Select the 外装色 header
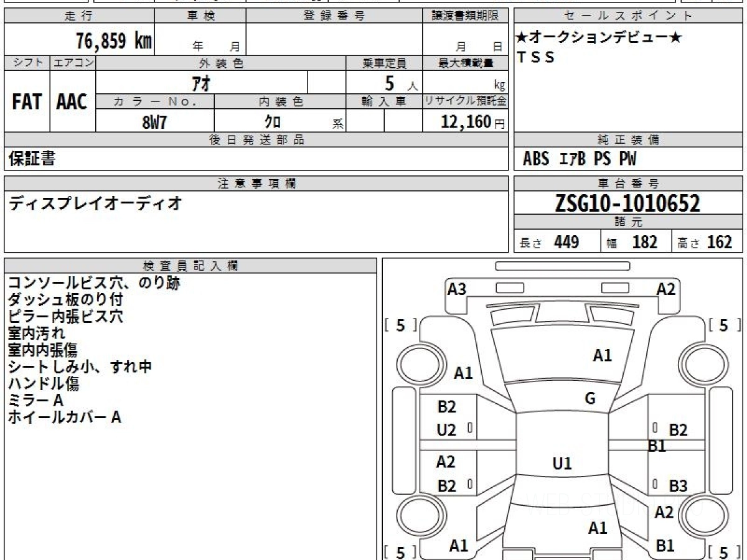The height and width of the screenshot is (560, 747). coord(221,63)
